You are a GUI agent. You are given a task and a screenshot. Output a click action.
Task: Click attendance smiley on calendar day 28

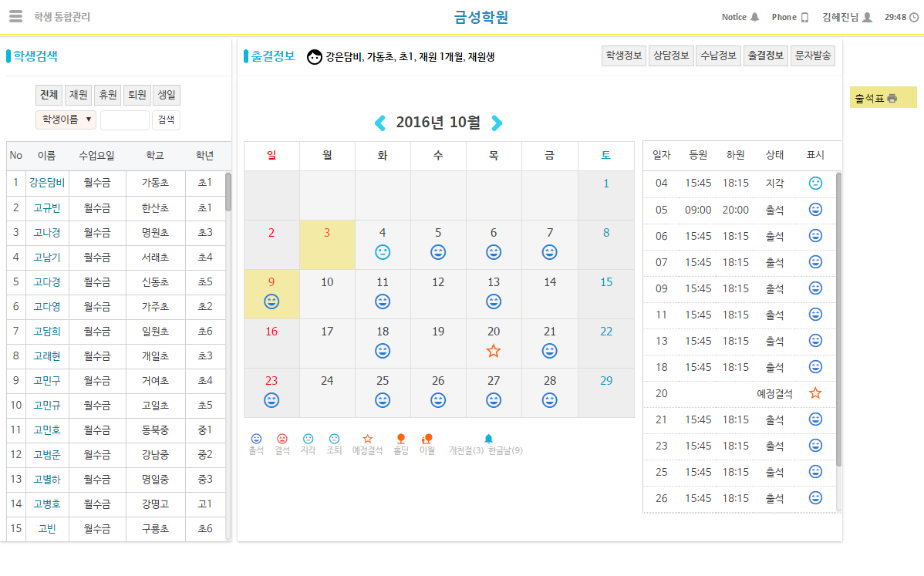(549, 400)
